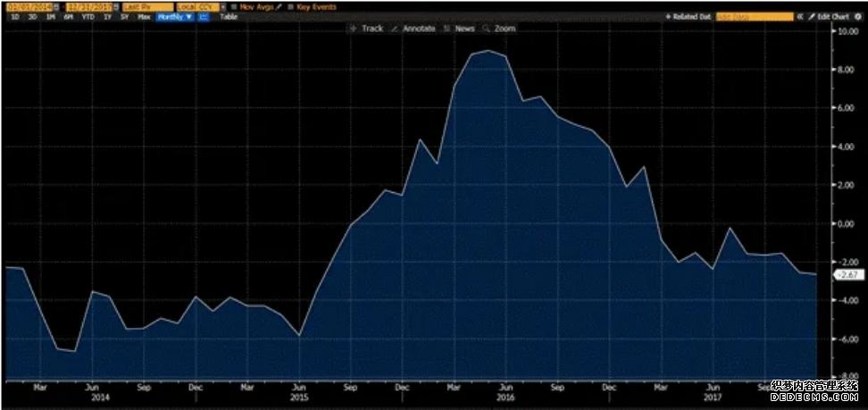This screenshot has width=868, height=410.
Task: Click the chart trough at June 2015
Action: coord(299,335)
